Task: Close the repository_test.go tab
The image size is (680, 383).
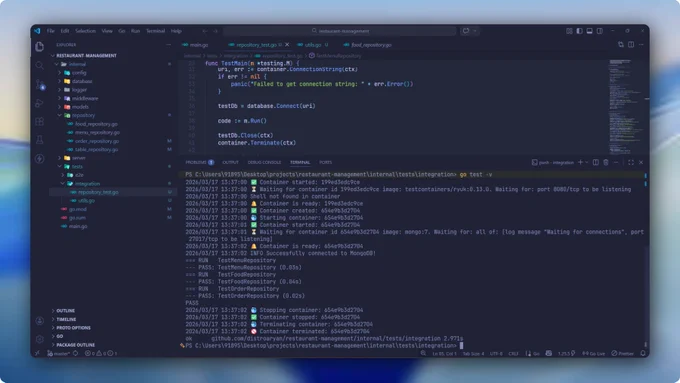Action: [x=287, y=45]
